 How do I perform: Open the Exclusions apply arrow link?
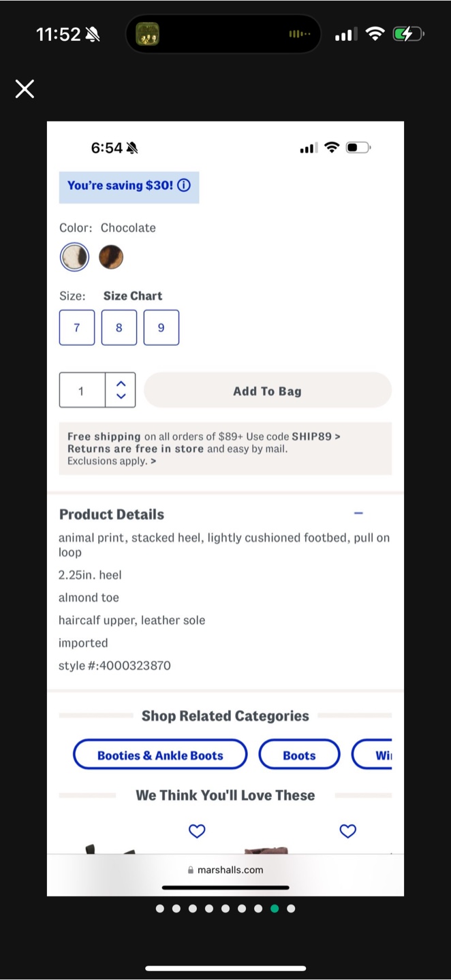tap(153, 461)
